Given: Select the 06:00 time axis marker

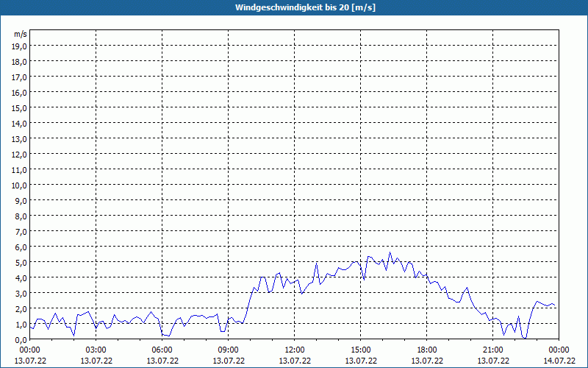Looking at the screenshot, I should click(162, 350).
